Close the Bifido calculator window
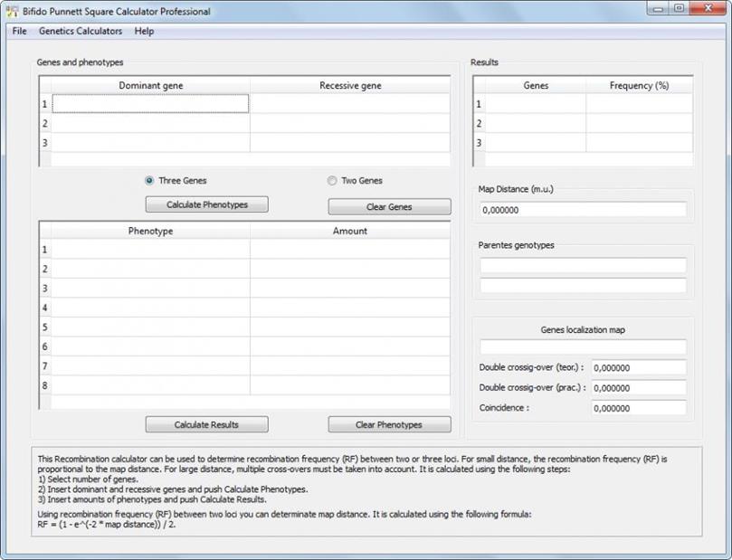Screen dimensions: 732x560 point(708,8)
